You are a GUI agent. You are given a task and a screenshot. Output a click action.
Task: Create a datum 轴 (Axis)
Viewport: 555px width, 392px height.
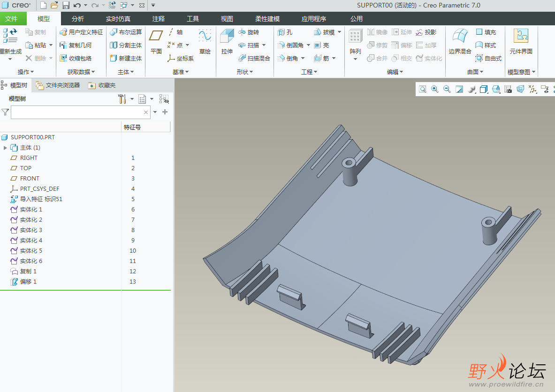click(175, 32)
